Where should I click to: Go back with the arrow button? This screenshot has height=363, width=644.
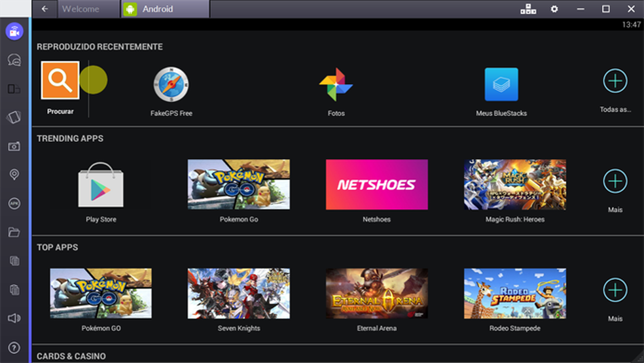[45, 9]
